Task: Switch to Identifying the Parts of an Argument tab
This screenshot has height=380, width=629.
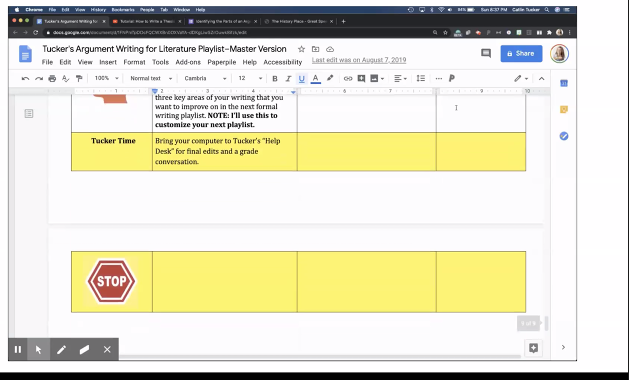Action: point(223,21)
